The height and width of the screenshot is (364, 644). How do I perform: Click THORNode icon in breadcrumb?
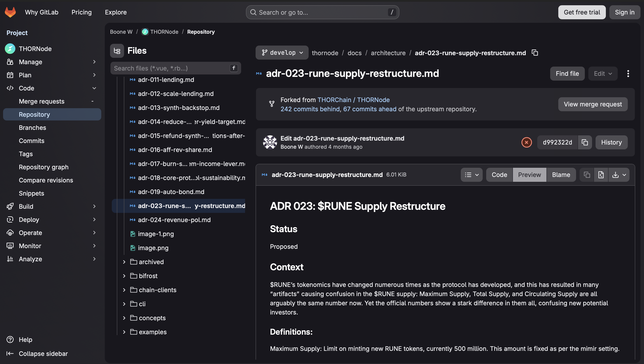point(145,32)
